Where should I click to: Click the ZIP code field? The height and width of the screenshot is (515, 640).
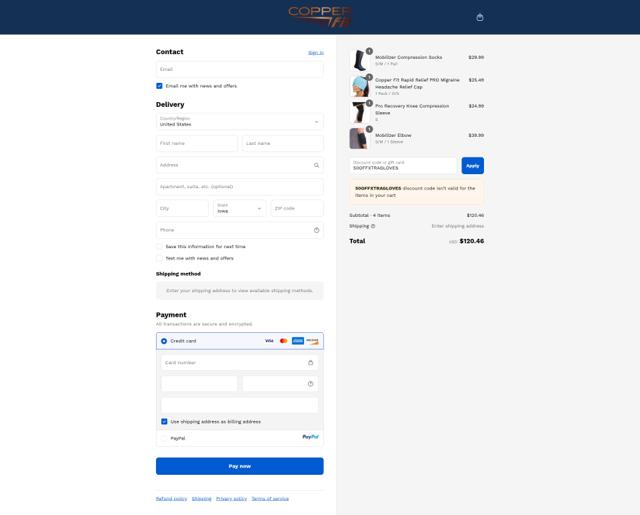click(x=297, y=209)
